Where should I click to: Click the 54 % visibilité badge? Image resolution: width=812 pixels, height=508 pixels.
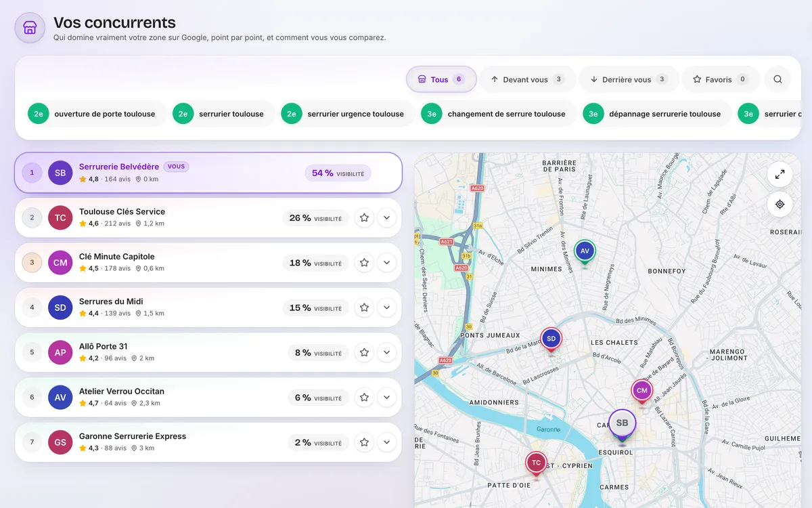(338, 173)
